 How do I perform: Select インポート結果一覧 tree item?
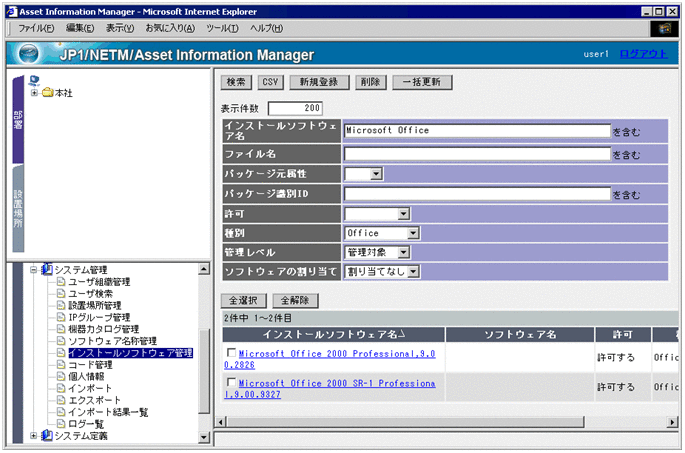[108, 412]
